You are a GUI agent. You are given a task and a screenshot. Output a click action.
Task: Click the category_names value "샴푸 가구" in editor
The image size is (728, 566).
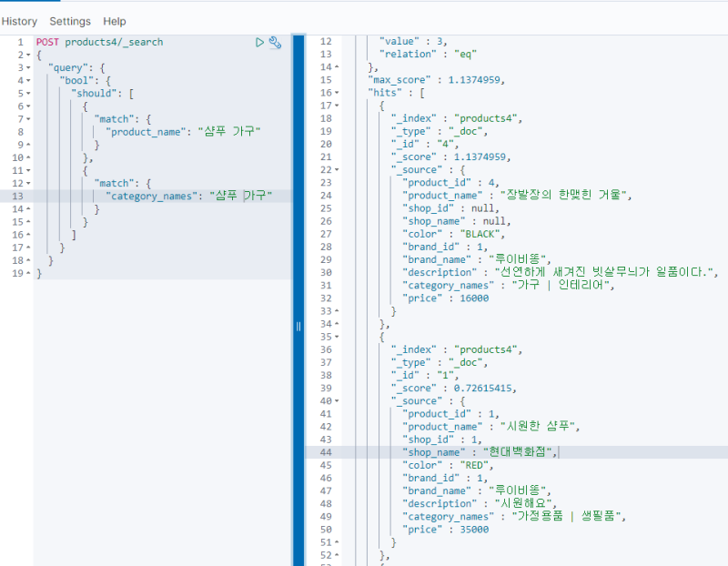pos(240,196)
